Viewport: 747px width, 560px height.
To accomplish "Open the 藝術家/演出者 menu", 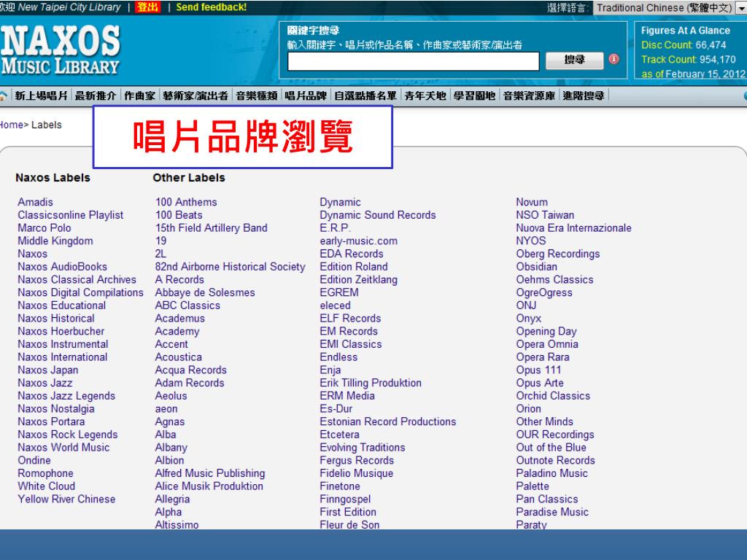I will point(196,96).
